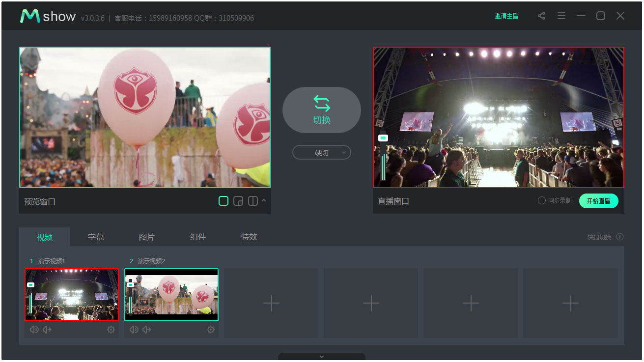The image size is (644, 362).
Task: Select the split-screen layout icon
Action: [252, 201]
